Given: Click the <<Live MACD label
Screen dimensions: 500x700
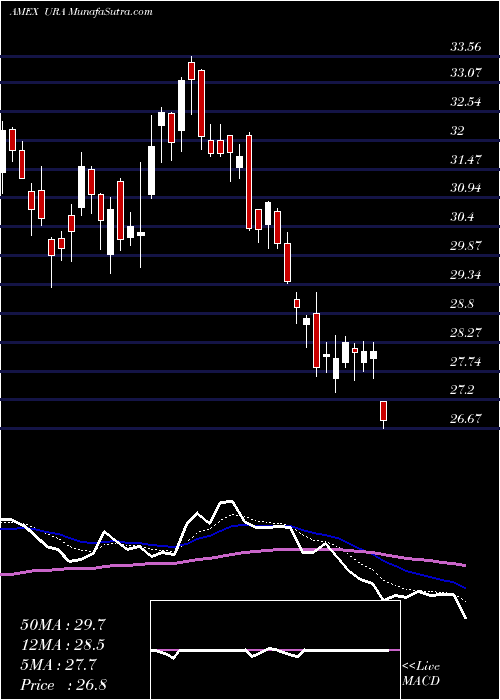Looking at the screenshot, I should point(421,674).
